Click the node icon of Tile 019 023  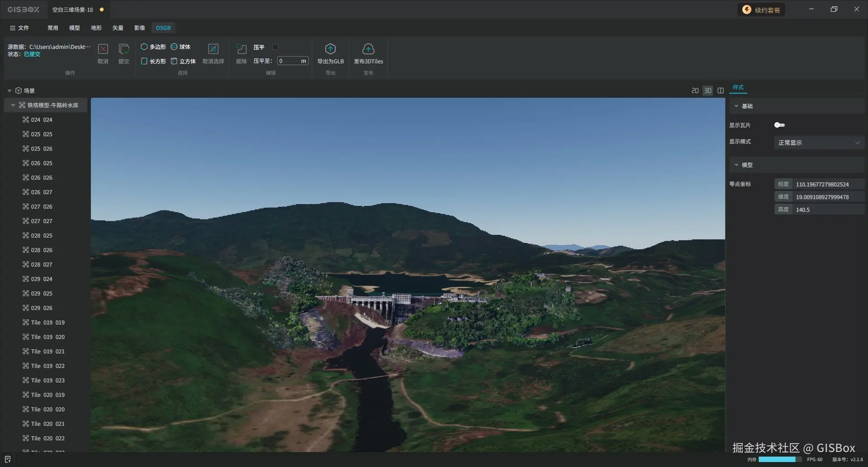tap(26, 380)
